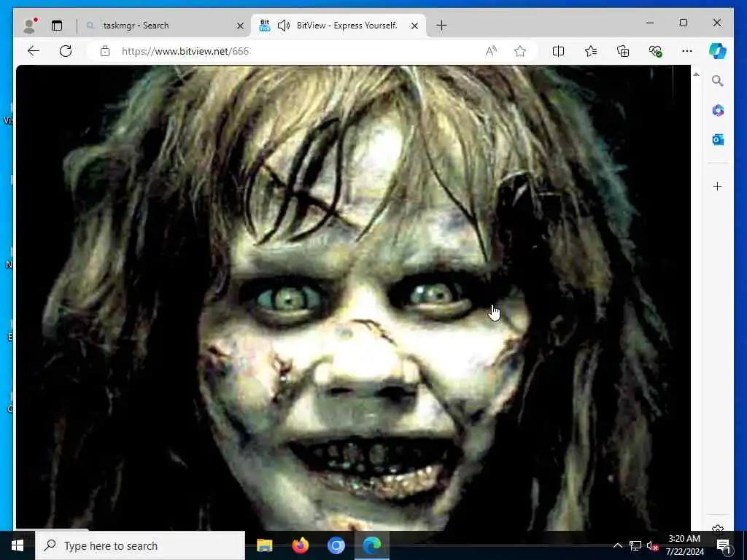The width and height of the screenshot is (747, 560).
Task: Open the network status tray icon
Action: coord(635,545)
